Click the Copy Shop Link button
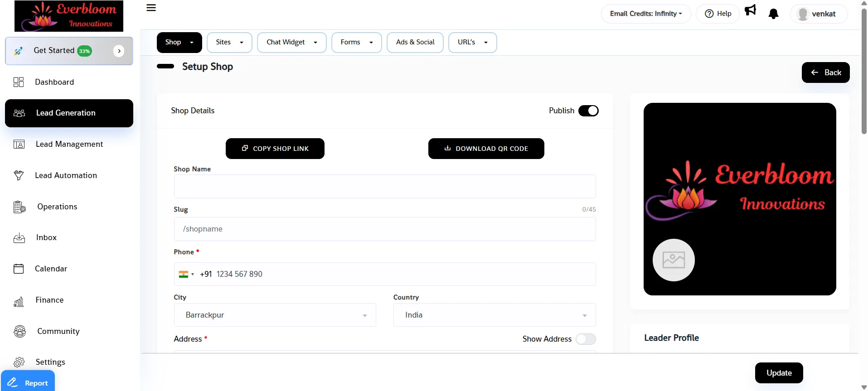Viewport: 868px width, 391px height. coord(275,149)
